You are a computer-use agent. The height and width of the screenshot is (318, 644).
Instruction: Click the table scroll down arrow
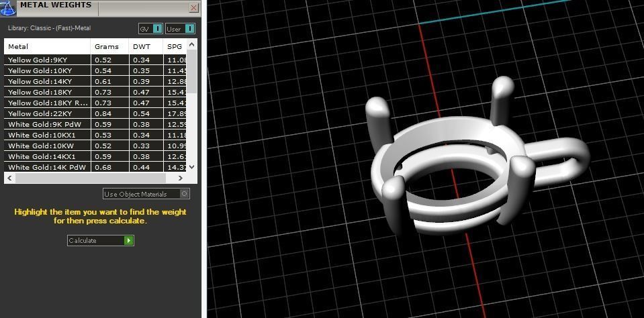pyautogui.click(x=192, y=167)
